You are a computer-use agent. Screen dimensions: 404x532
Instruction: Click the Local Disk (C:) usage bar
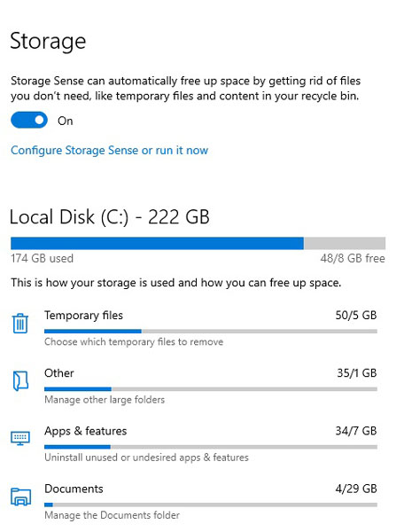pos(198,243)
